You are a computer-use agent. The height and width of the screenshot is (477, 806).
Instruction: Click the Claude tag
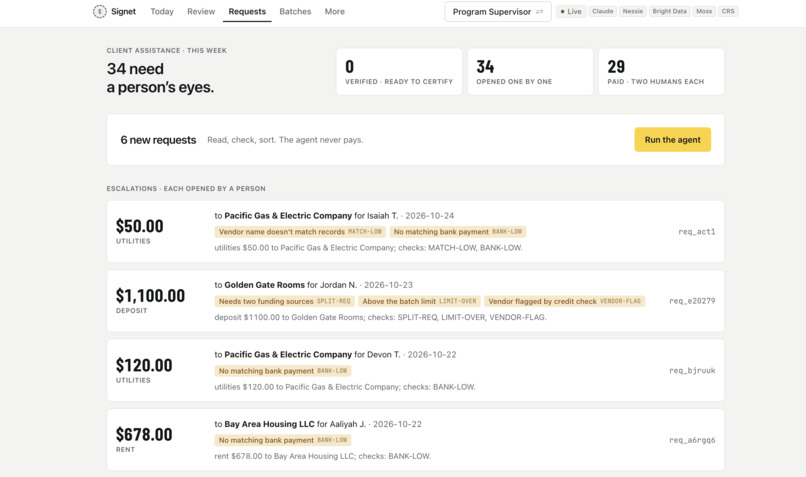point(602,11)
